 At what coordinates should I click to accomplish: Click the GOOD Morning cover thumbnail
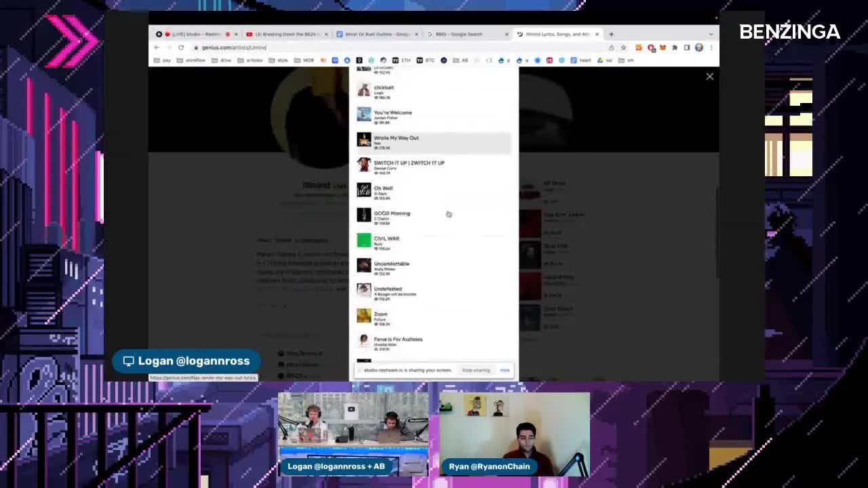point(364,215)
